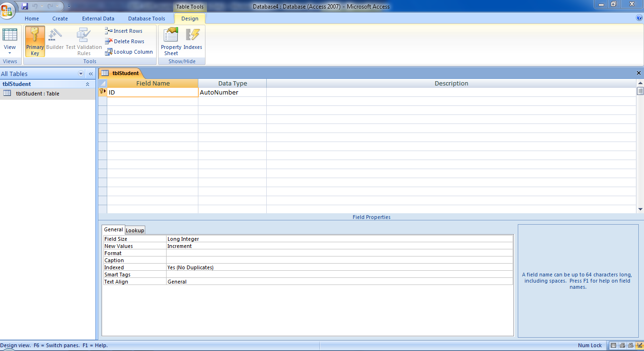Collapse the Navigation Pane with shutter button
644x351 pixels.
(x=91, y=74)
